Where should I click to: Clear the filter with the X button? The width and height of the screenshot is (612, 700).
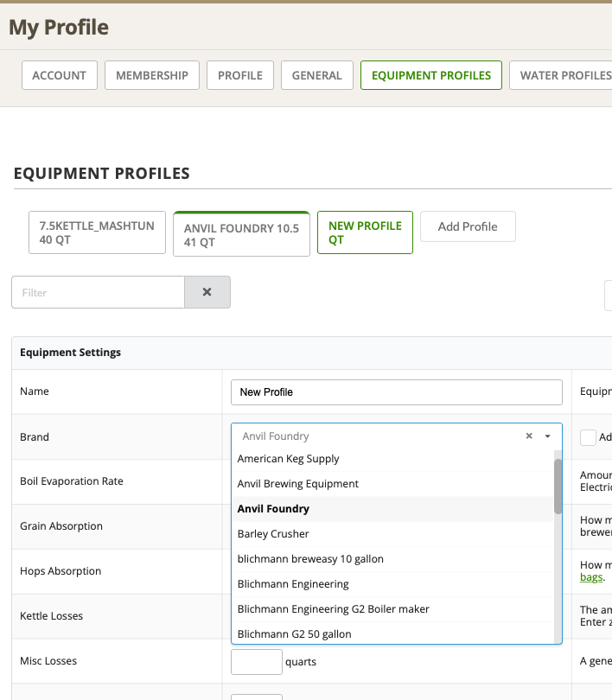[x=207, y=292]
